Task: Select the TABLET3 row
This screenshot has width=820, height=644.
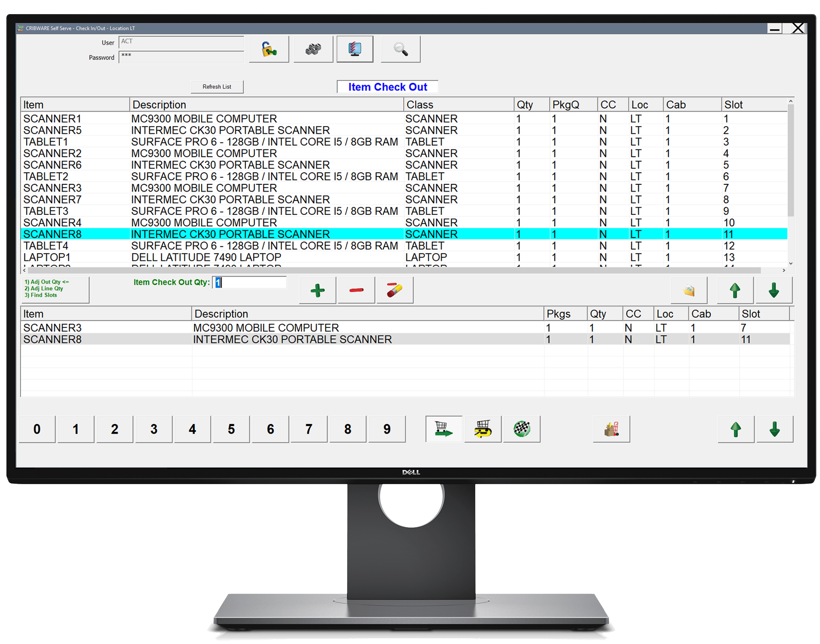Action: tap(404, 211)
